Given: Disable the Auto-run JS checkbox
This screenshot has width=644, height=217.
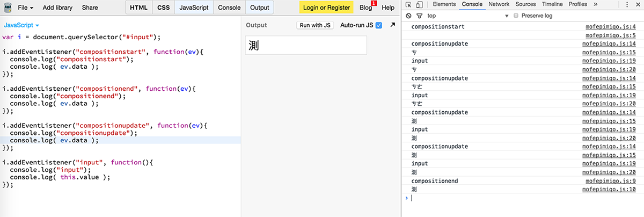Looking at the screenshot, I should click(x=379, y=25).
